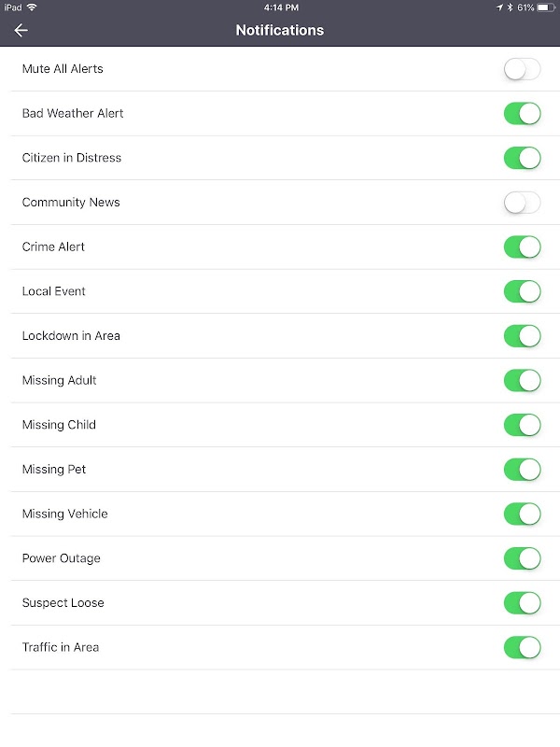Disable Missing Pet notifications

coord(522,470)
